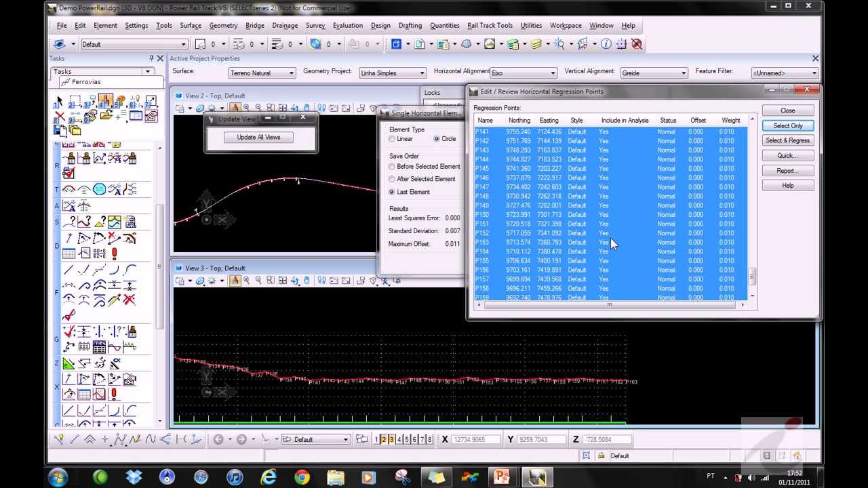Select the table icon in D group
This screenshot has height=488, width=868.
68,253
